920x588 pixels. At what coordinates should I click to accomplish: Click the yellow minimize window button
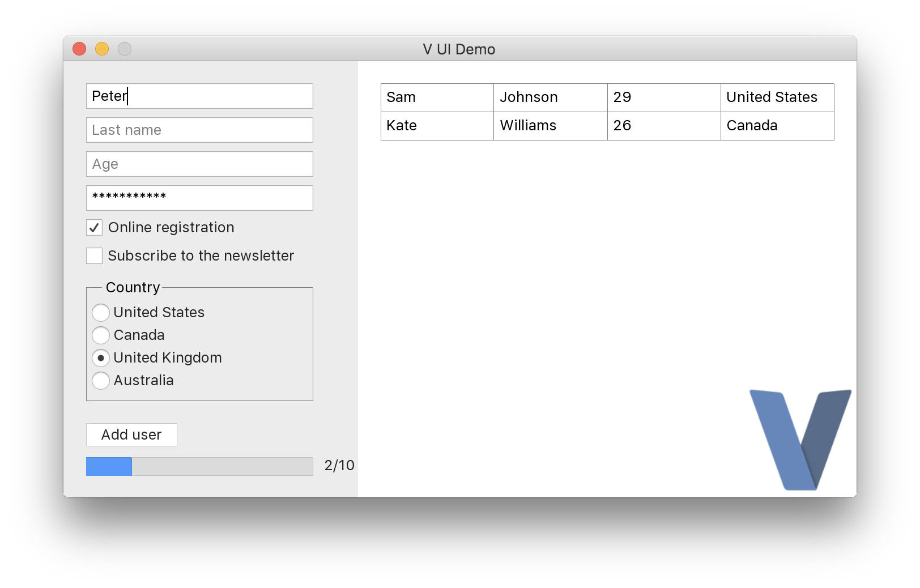[x=102, y=49]
